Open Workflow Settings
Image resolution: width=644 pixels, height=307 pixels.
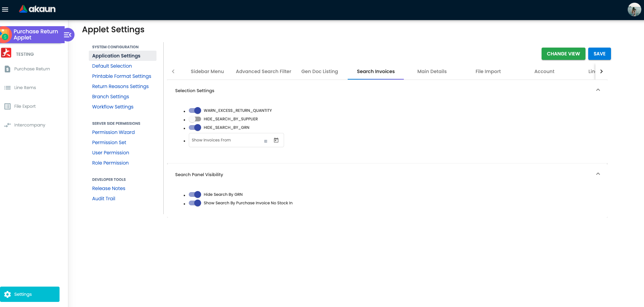pos(113,107)
